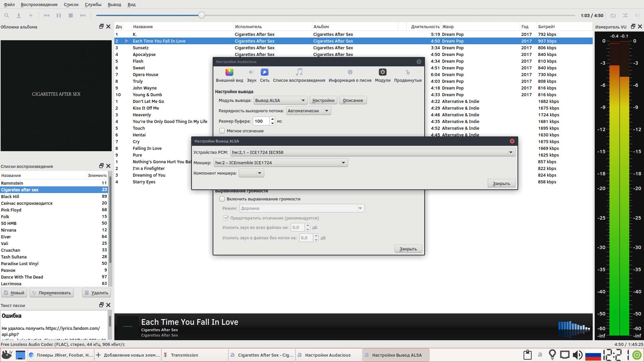
Task: Undock the Измеритель VU panel
Action: click(x=633, y=26)
